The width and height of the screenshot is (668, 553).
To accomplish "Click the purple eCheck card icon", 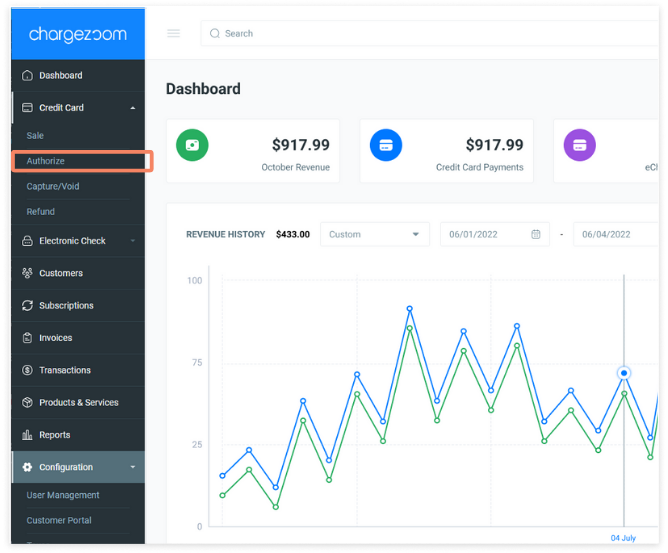I will pos(580,145).
